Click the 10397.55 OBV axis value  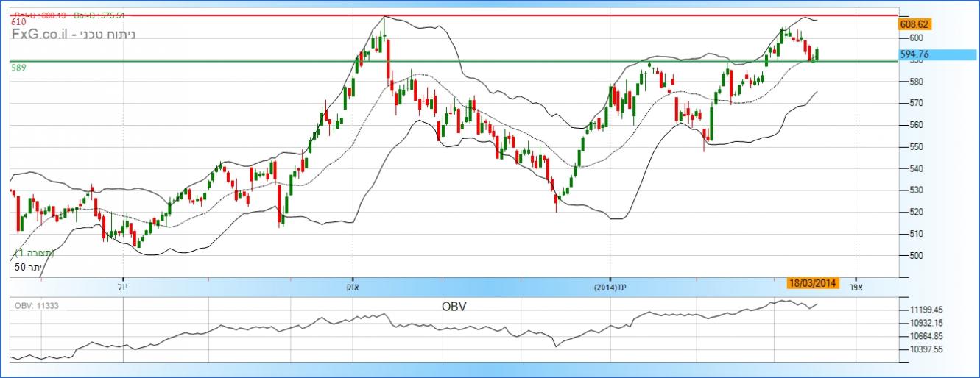click(x=923, y=350)
